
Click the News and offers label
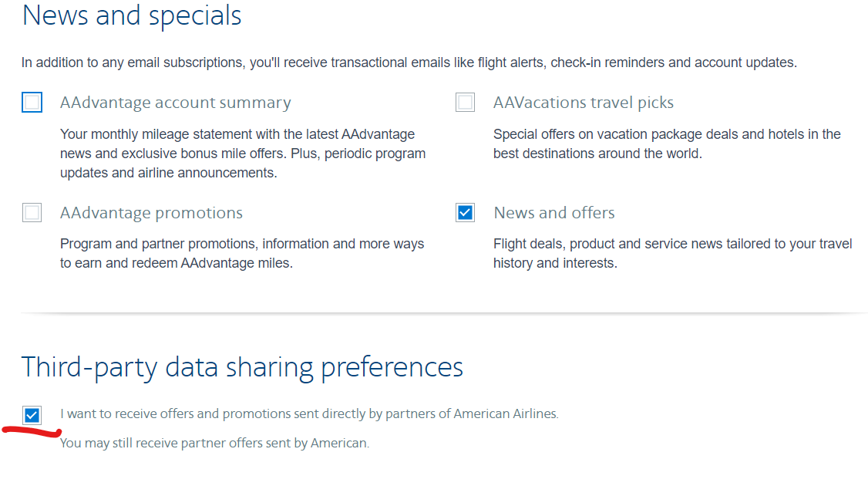[x=554, y=213]
